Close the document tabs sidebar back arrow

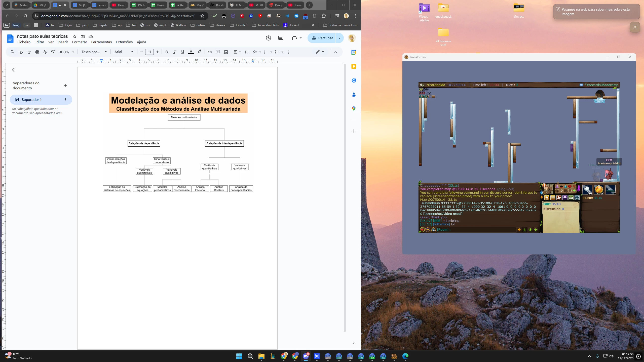point(14,70)
